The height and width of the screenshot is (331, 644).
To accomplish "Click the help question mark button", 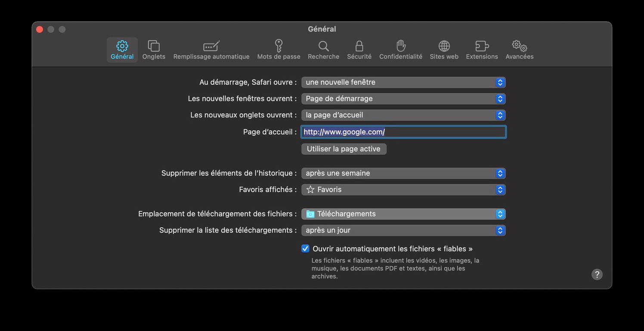I will 597,274.
